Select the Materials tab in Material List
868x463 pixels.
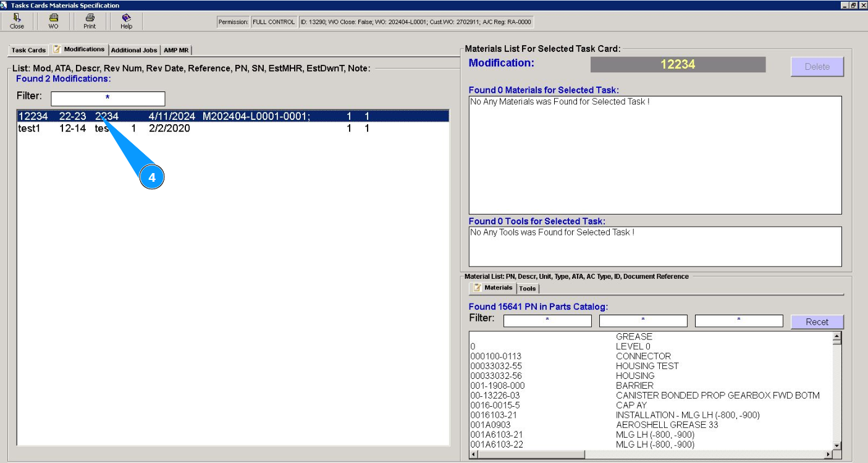pyautogui.click(x=493, y=287)
